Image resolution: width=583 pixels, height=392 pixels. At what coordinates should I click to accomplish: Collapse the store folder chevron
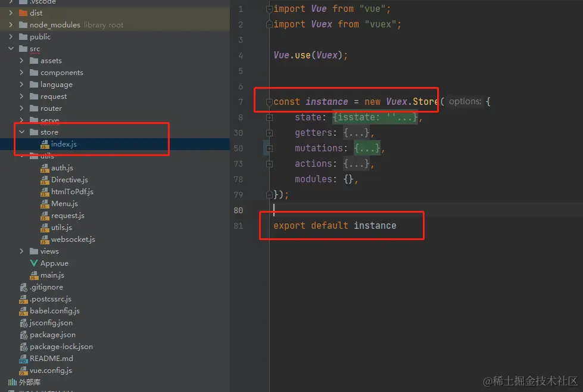pyautogui.click(x=21, y=132)
